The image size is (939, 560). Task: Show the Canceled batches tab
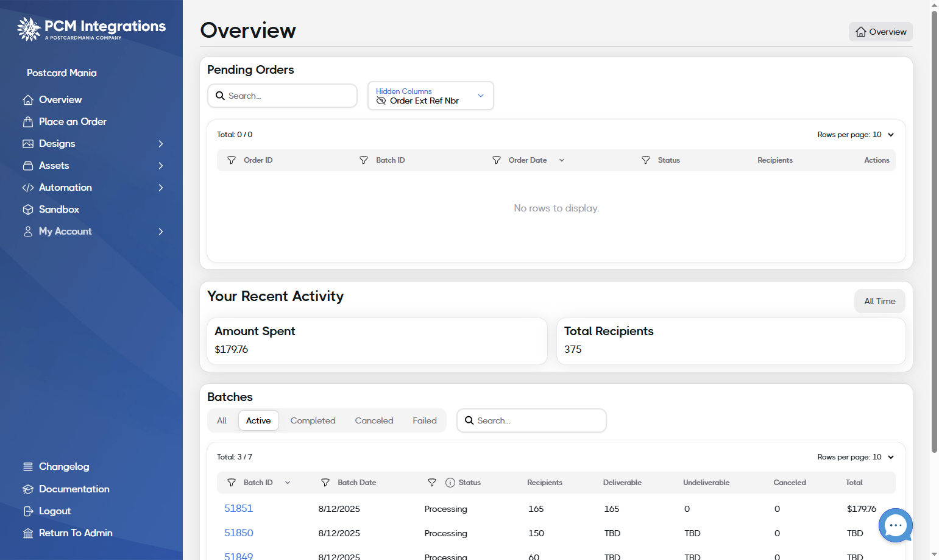[x=374, y=420]
